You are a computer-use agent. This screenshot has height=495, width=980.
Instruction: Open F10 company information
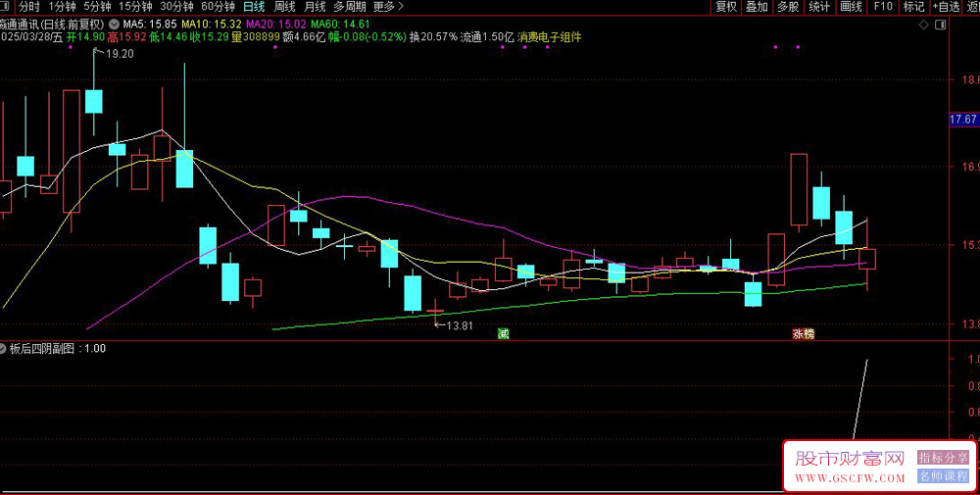point(883,7)
